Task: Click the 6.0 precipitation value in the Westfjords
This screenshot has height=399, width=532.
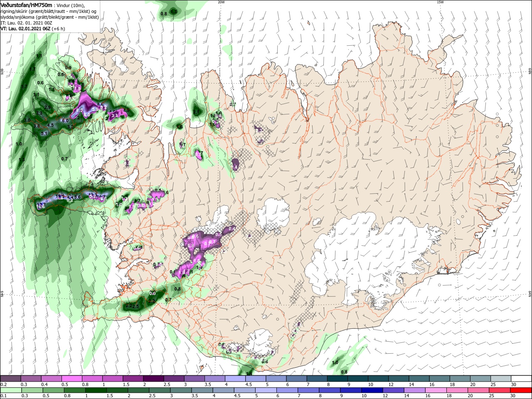Action: pyautogui.click(x=65, y=121)
